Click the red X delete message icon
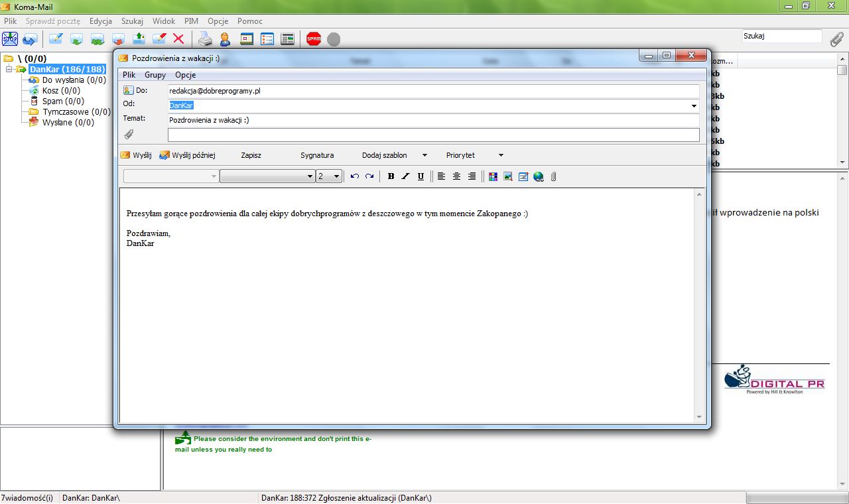 (x=178, y=39)
